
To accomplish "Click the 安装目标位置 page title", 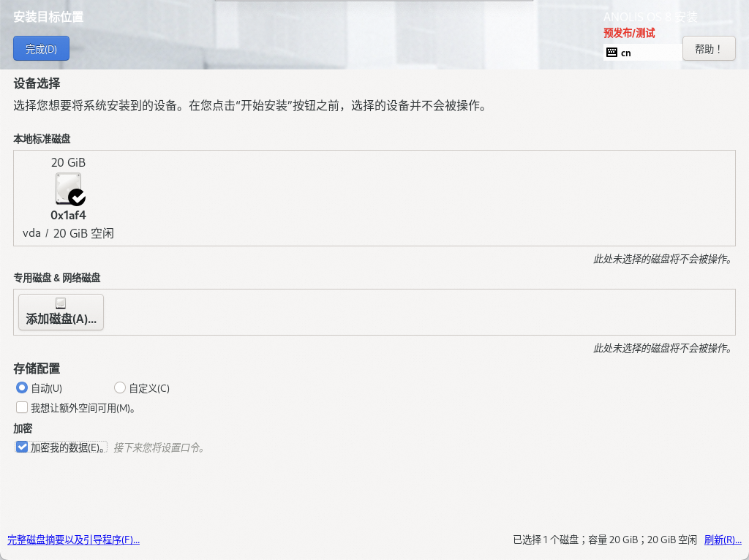I will pos(48,17).
